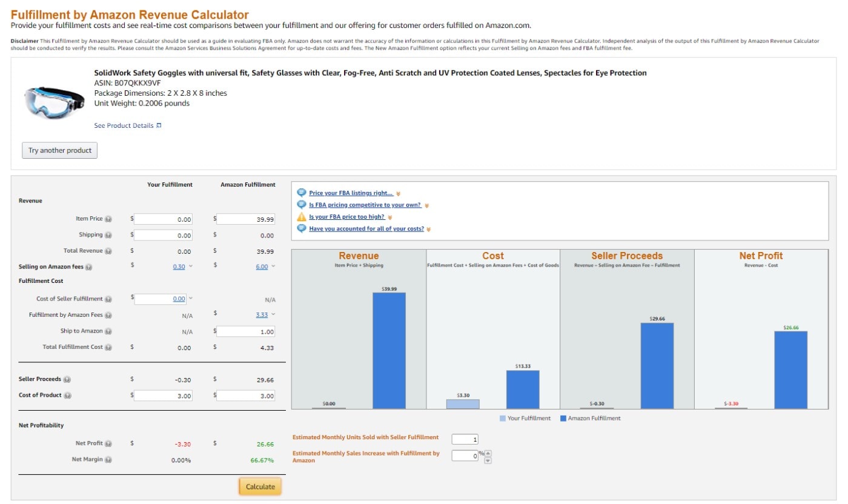Click Amazon Fulfillment Cost of Product field

pos(246,396)
